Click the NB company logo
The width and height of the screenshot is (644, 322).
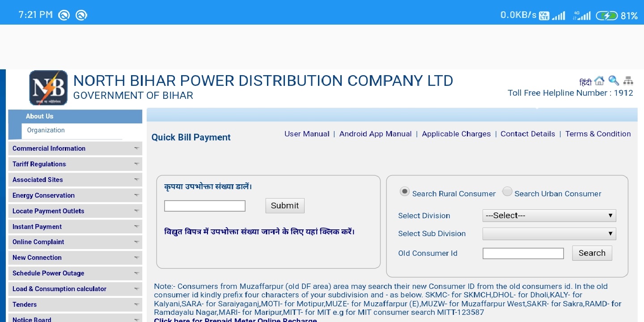point(48,88)
